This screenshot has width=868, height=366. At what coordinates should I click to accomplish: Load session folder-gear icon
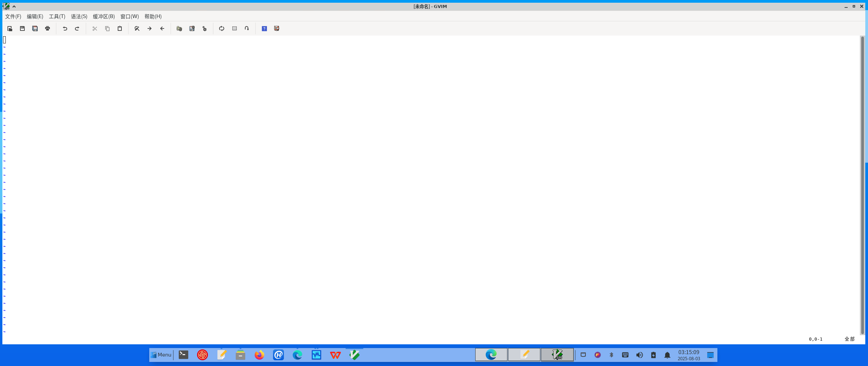click(x=179, y=28)
